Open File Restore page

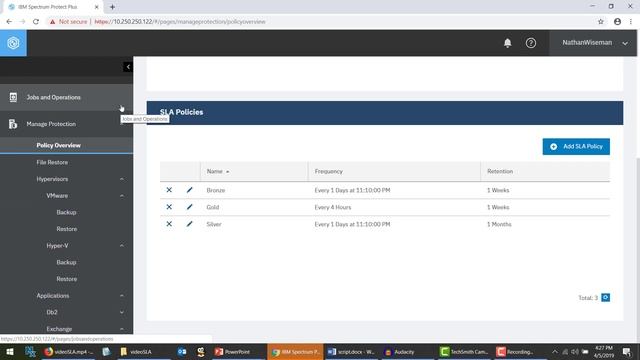tap(52, 162)
